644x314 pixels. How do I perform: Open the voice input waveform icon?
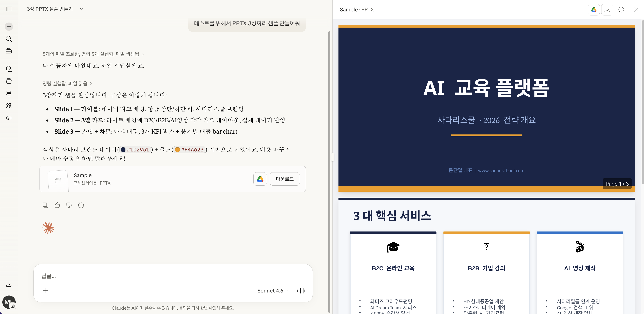301,290
